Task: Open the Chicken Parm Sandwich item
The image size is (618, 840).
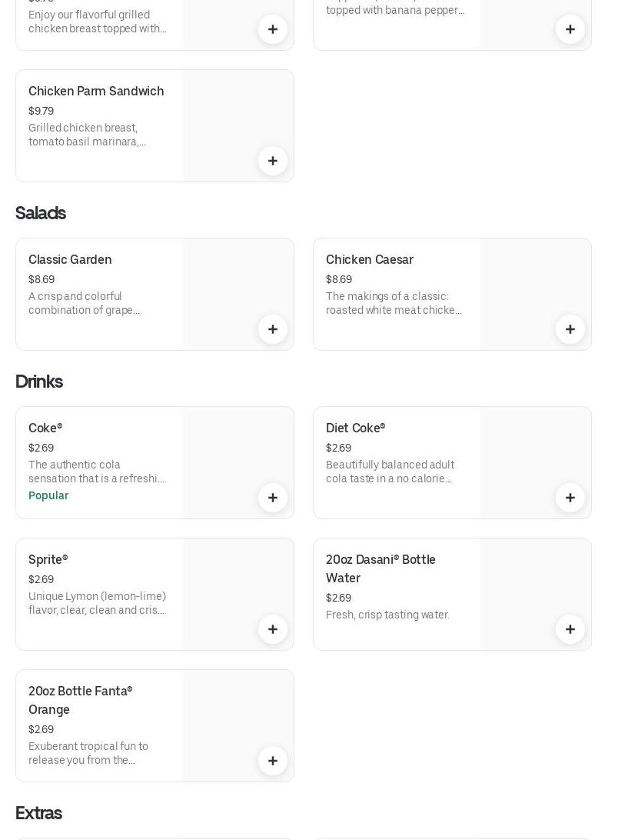Action: pos(96,92)
